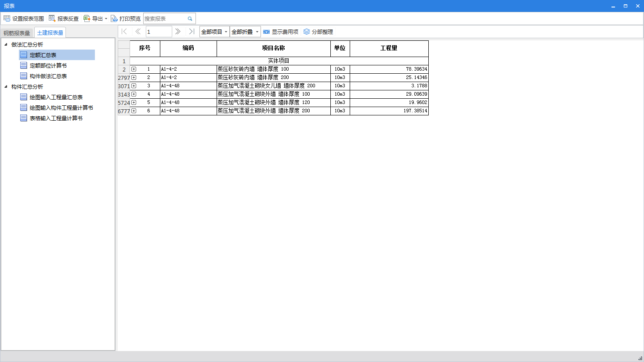Select 构件做法汇总表 report
The width and height of the screenshot is (644, 362).
(x=48, y=76)
